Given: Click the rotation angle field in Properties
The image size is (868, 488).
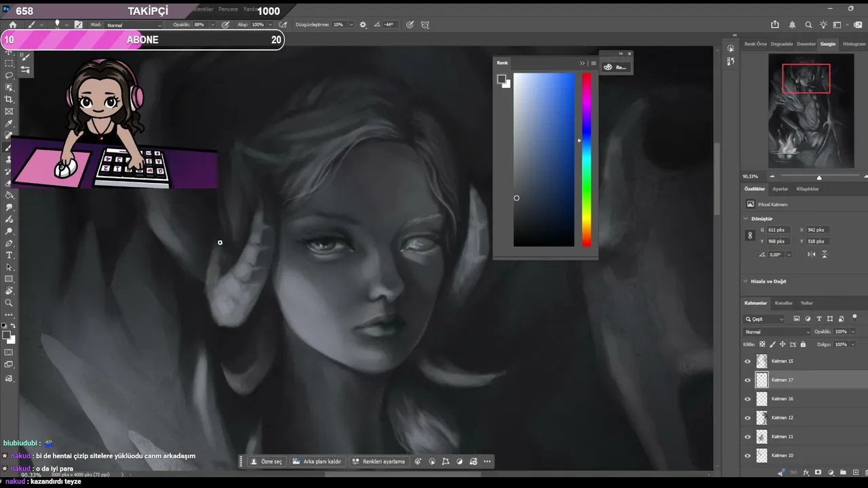Looking at the screenshot, I should 778,254.
